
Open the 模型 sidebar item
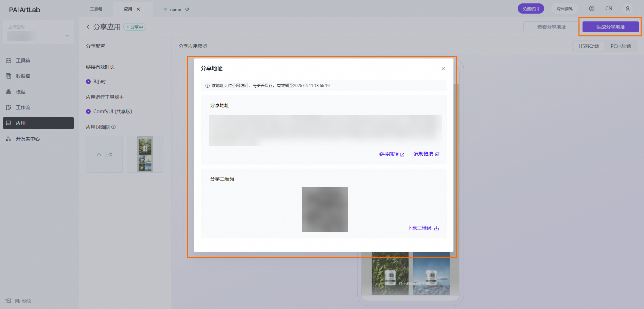(x=38, y=92)
